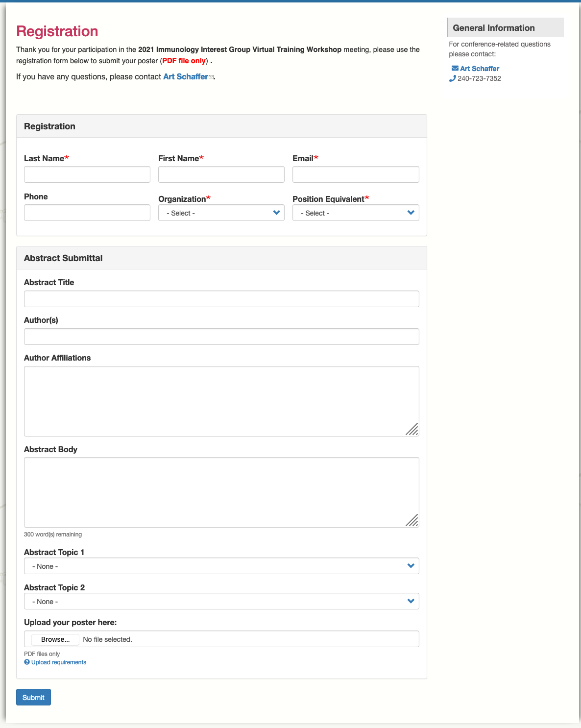581x728 pixels.
Task: Click the question mark icon by Upload requirements
Action: [x=27, y=662]
